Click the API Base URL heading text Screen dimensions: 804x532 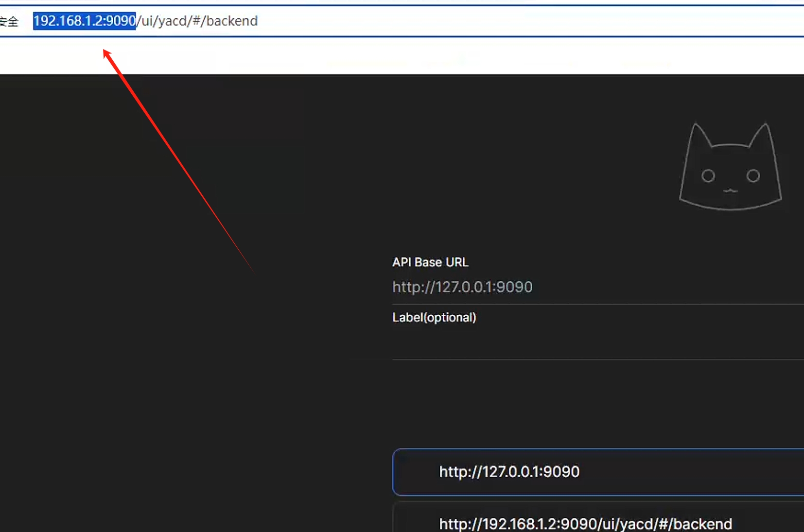(430, 262)
